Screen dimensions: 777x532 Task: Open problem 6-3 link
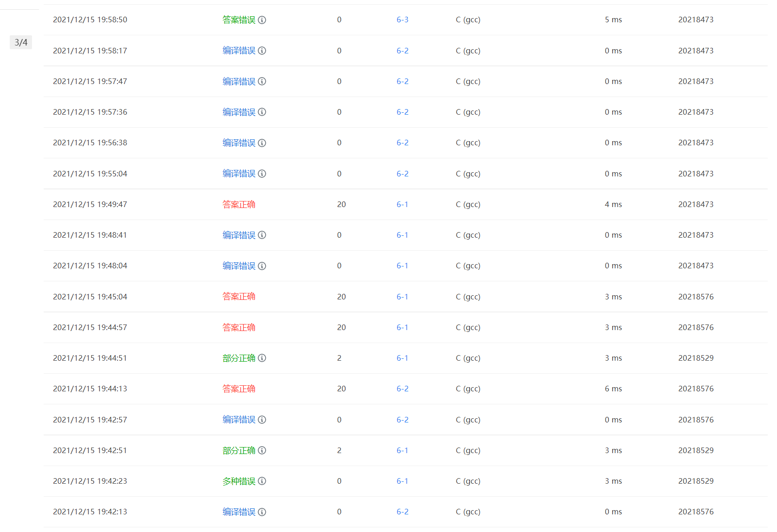click(x=403, y=19)
